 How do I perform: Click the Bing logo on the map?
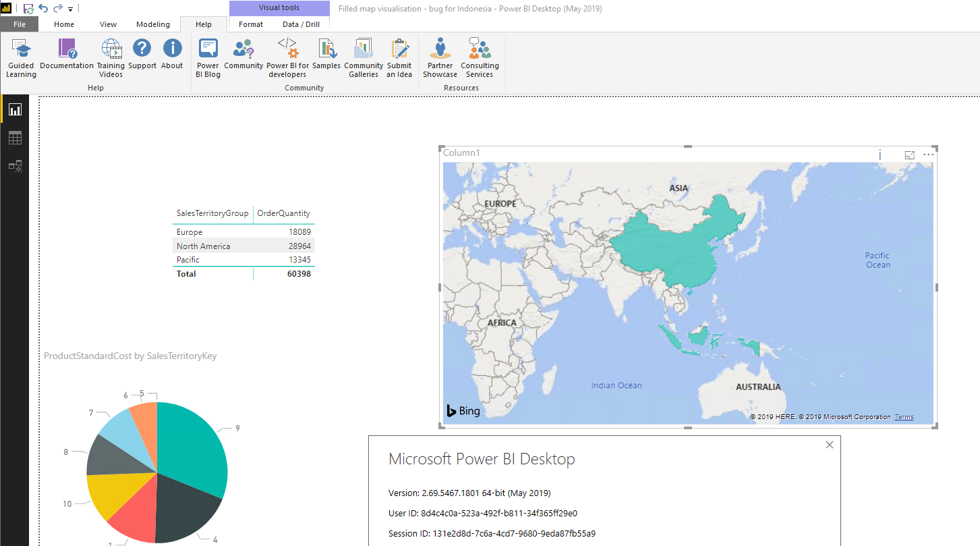[463, 410]
